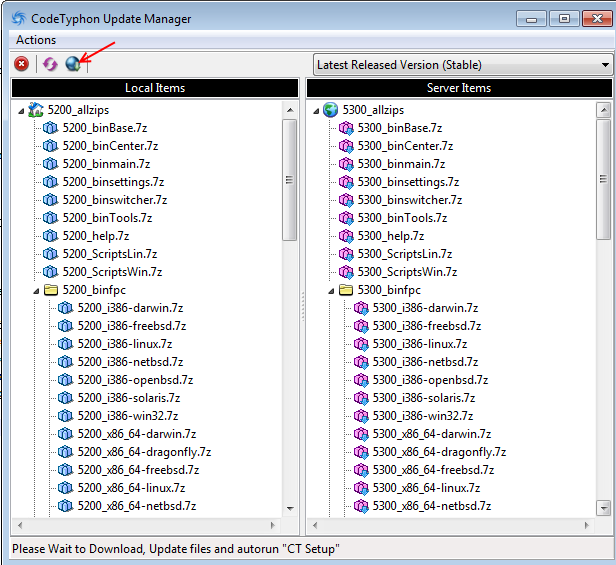Screen dimensions: 616x565
Task: Select 5200_i386-linux.7z in Local Items
Action: click(x=125, y=344)
